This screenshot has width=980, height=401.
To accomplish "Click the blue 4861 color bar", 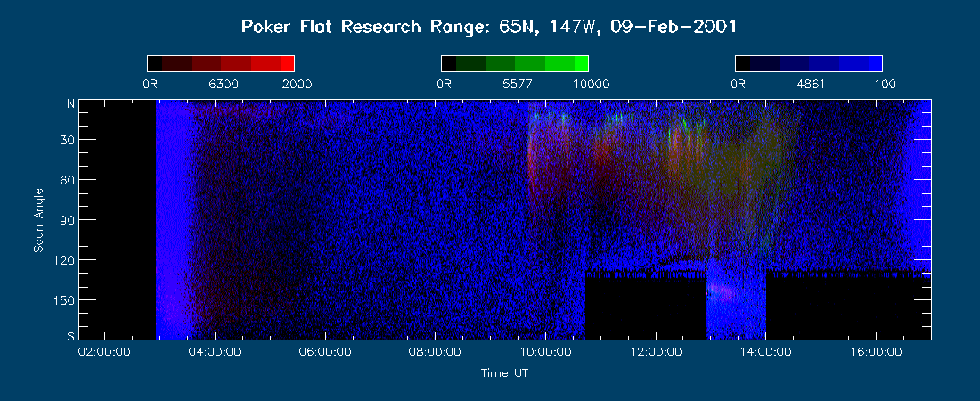I will click(x=809, y=64).
